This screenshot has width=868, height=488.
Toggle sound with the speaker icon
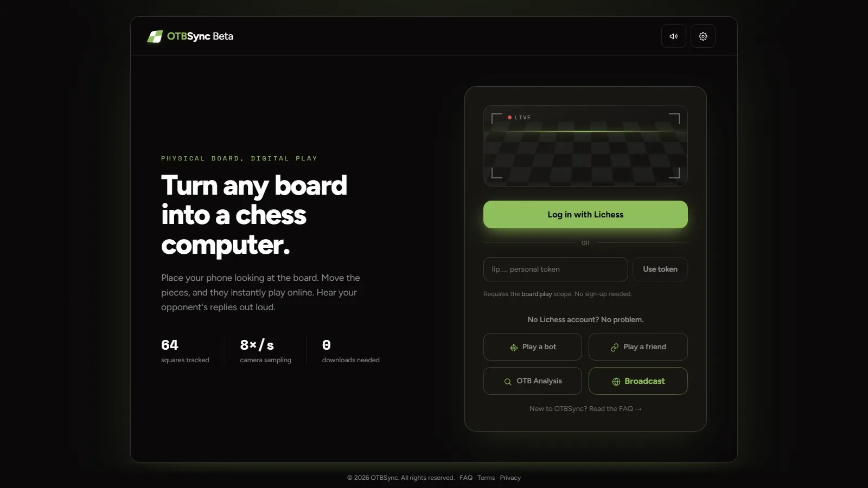[x=673, y=36]
